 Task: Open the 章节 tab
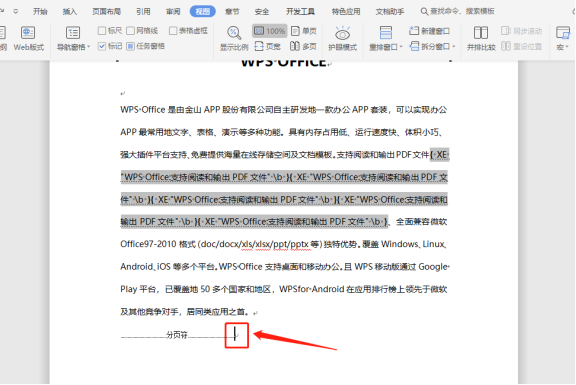[x=232, y=11]
